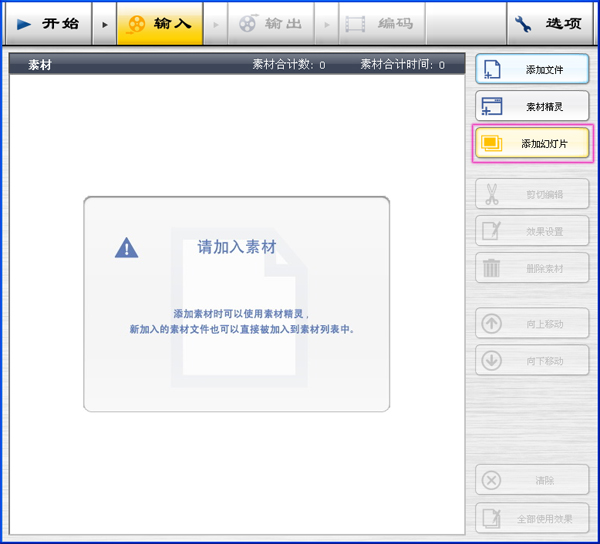
Task: Switch to the 输入 (Input) tab
Action: (x=160, y=24)
